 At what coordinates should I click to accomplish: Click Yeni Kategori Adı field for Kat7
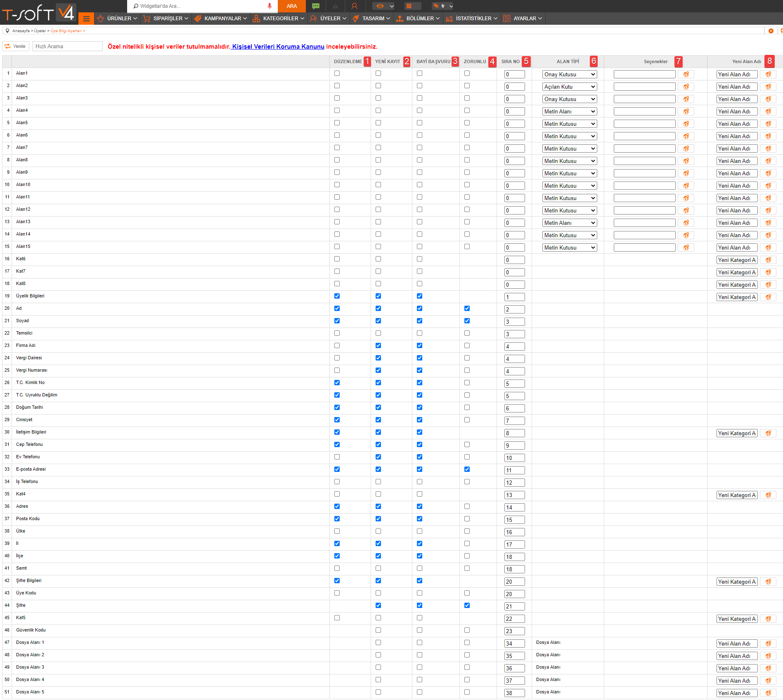pyautogui.click(x=737, y=272)
